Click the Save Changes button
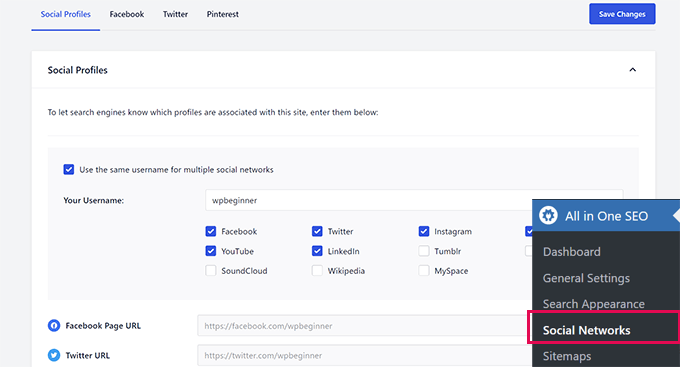 [622, 14]
